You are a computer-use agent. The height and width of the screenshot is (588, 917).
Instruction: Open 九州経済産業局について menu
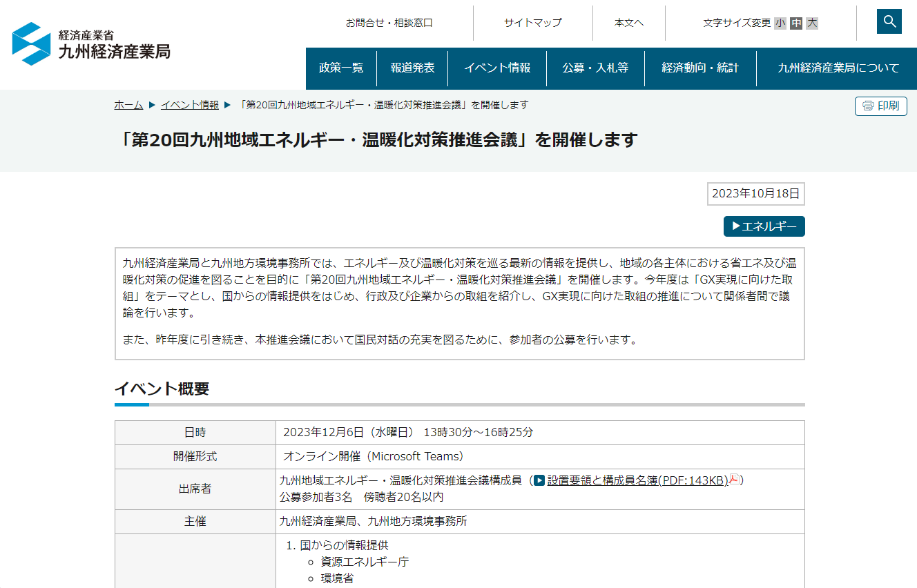[x=838, y=68]
